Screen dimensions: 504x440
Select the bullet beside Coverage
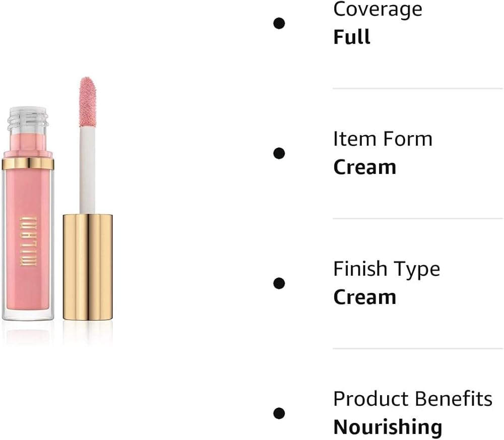click(x=279, y=23)
